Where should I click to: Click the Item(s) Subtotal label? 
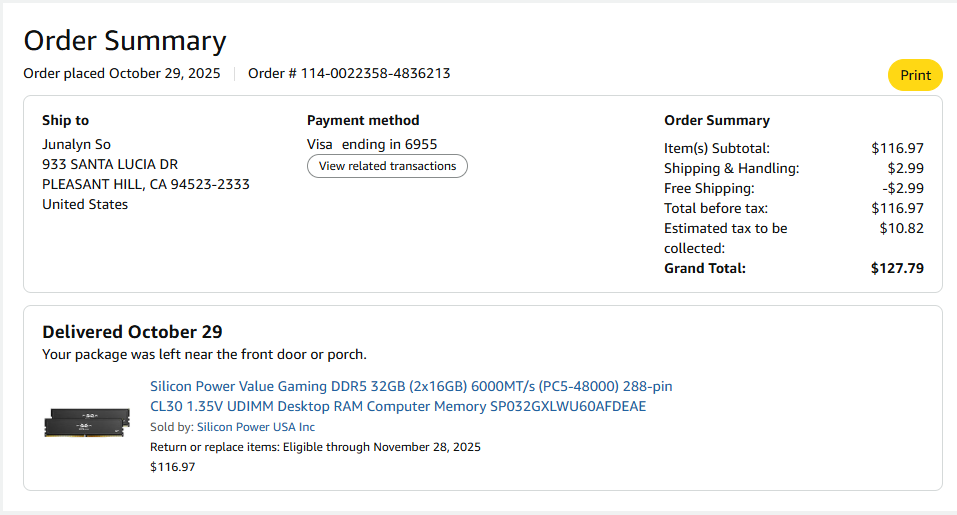pos(716,148)
